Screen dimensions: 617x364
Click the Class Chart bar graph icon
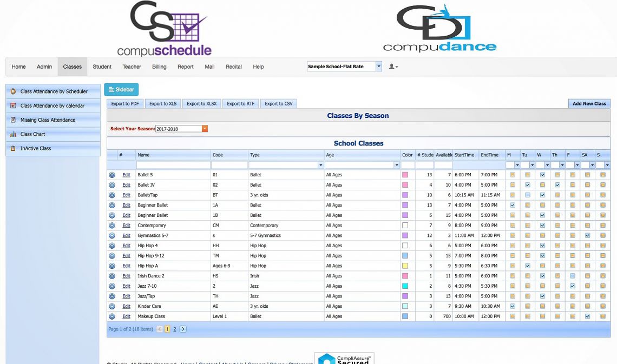pos(14,134)
